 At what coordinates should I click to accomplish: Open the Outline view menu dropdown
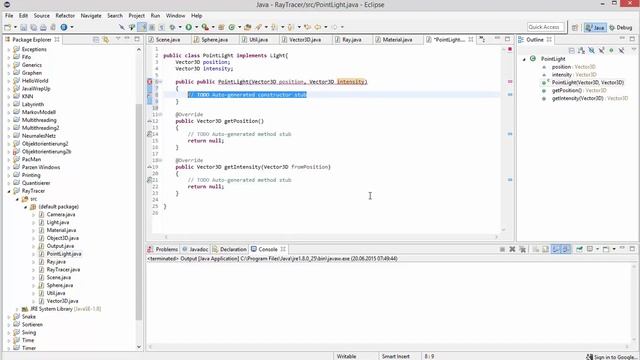tap(634, 50)
